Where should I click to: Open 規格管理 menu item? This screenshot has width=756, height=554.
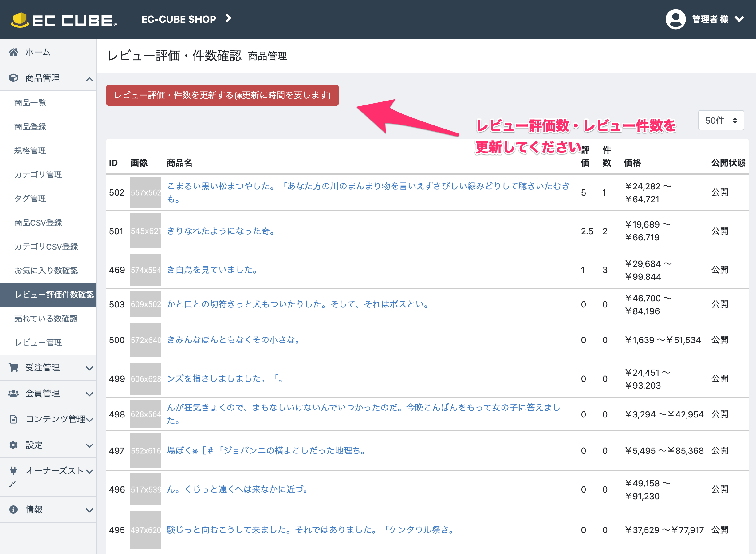coord(48,151)
